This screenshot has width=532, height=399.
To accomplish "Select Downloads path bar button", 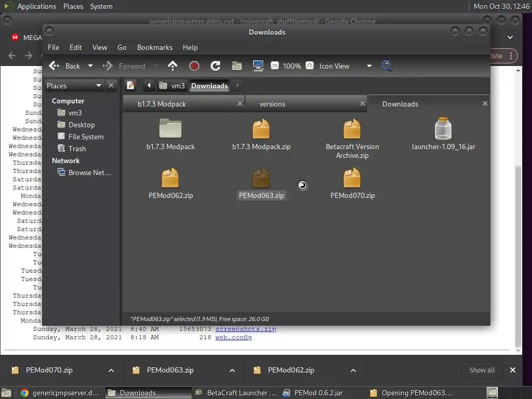I will (x=209, y=86).
